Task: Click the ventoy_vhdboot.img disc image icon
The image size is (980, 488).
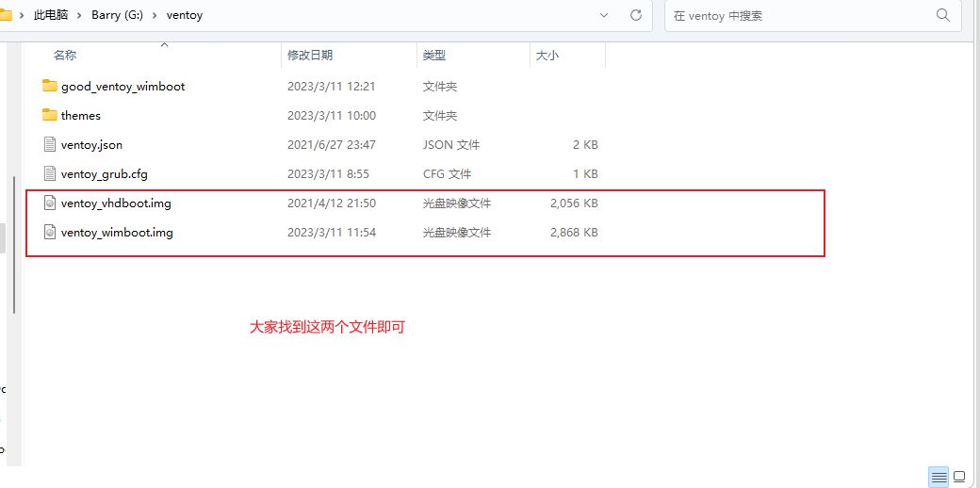Action: pyautogui.click(x=50, y=203)
